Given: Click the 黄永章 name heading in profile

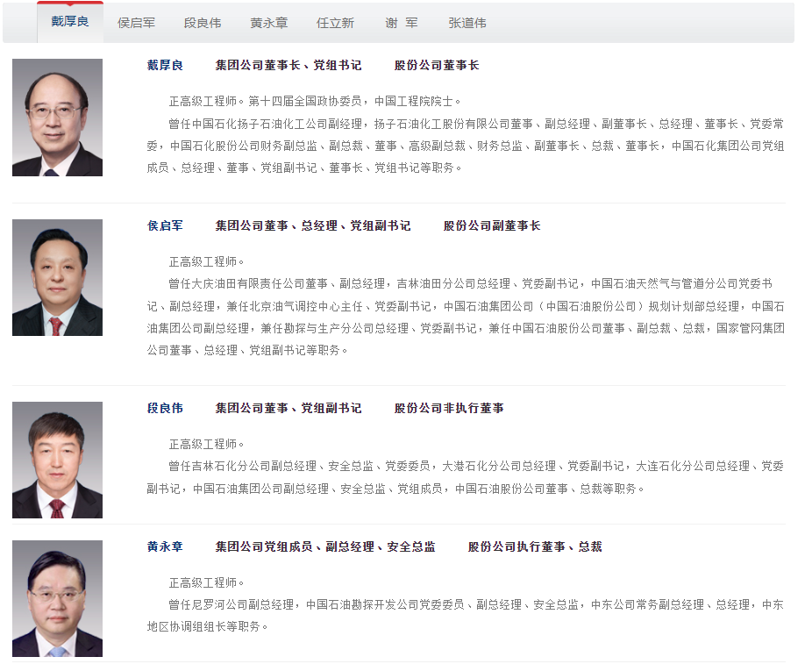Looking at the screenshot, I should point(165,546).
